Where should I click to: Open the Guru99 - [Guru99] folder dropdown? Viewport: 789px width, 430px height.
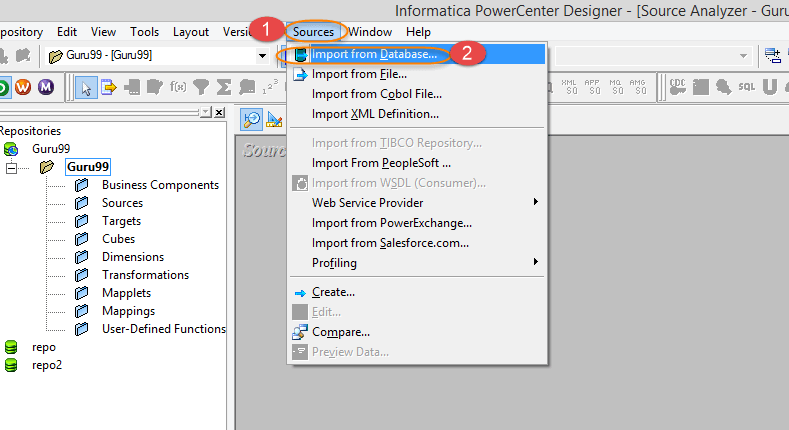click(x=262, y=55)
